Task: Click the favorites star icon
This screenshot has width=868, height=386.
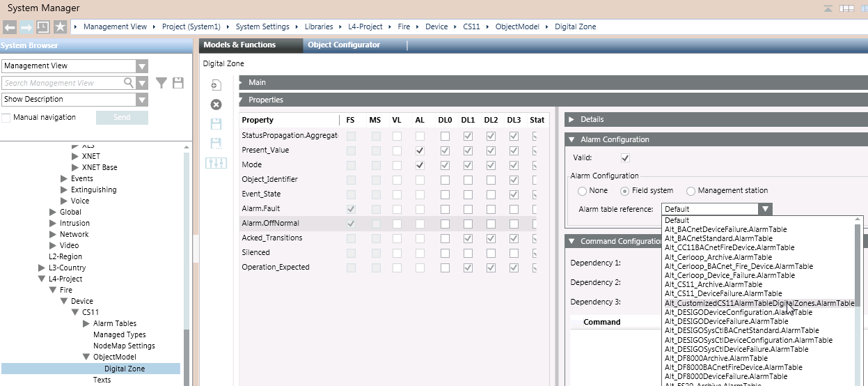Action: pyautogui.click(x=61, y=27)
